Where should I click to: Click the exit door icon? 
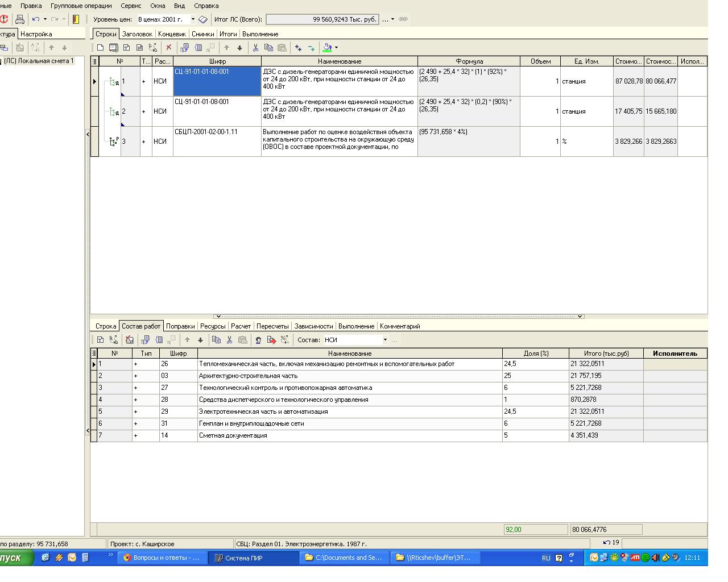76,19
